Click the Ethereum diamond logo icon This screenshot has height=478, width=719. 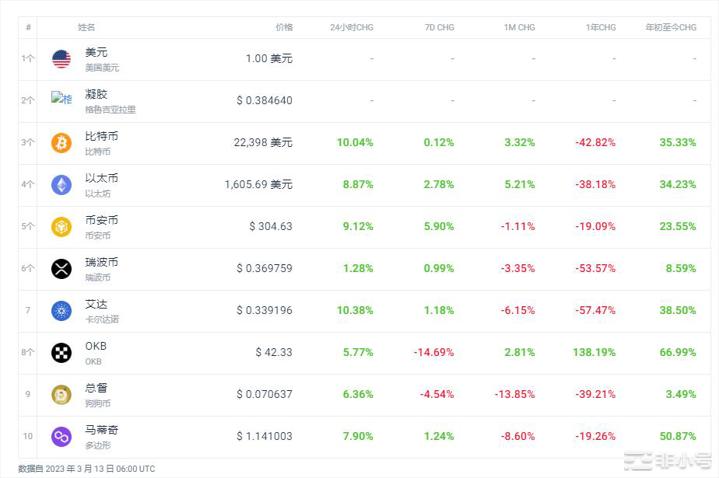tap(61, 185)
